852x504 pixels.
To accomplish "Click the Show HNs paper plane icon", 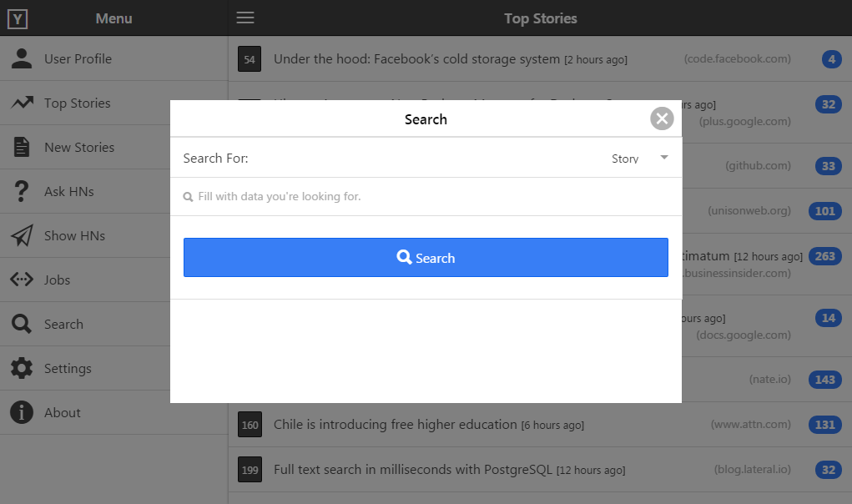I will click(22, 235).
